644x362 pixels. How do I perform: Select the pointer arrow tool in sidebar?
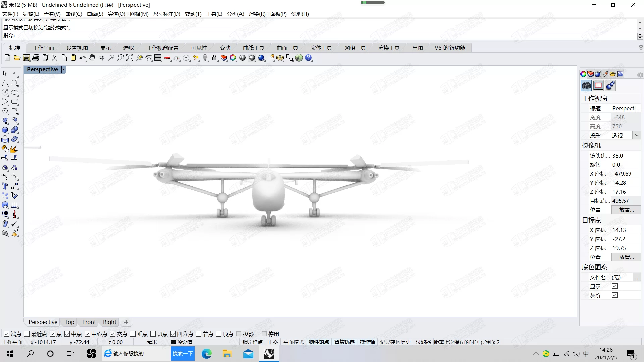(5, 73)
